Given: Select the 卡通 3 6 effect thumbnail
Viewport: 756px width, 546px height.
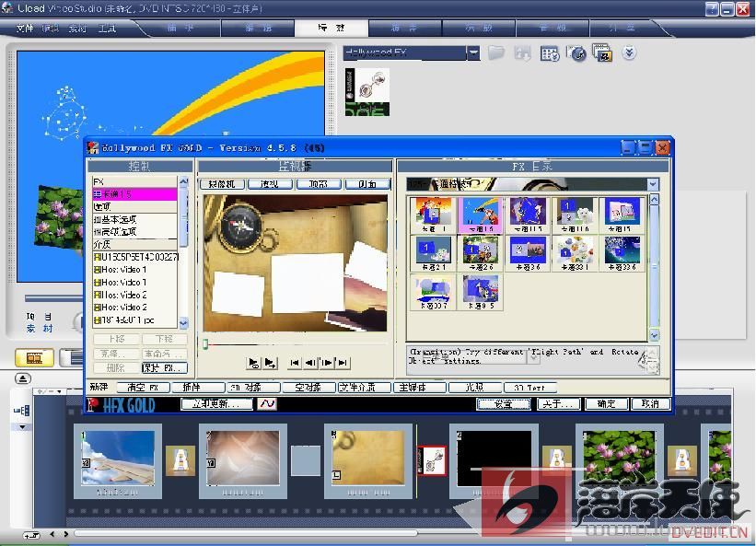Looking at the screenshot, I should pyautogui.click(x=528, y=253).
